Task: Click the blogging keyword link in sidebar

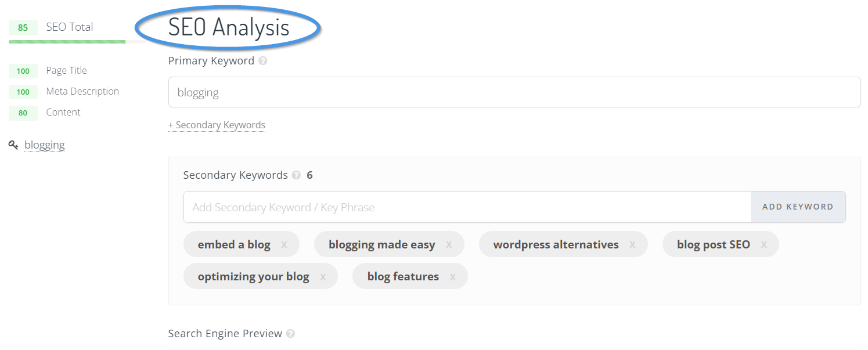Action: pos(45,145)
